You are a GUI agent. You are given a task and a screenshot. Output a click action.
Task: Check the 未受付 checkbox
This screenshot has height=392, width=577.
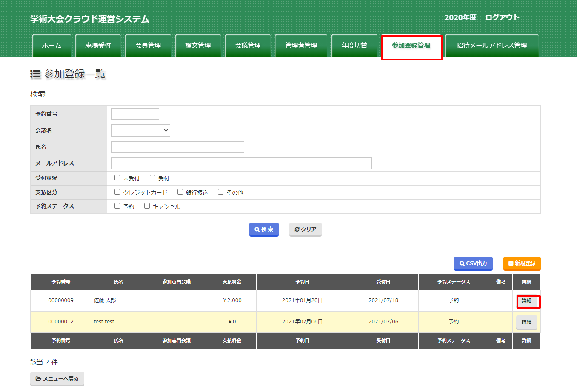[117, 178]
